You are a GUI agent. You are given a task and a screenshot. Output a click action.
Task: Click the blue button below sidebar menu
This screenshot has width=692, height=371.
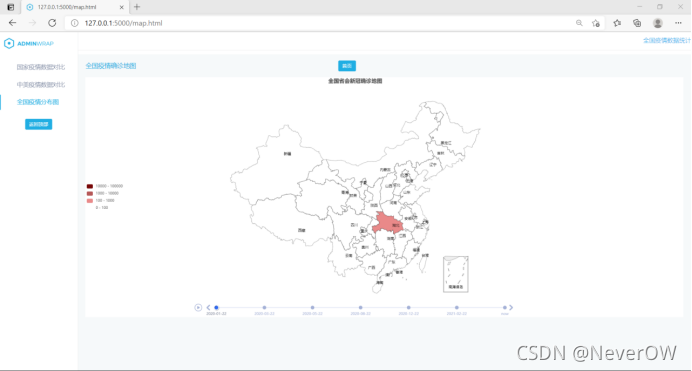coord(38,124)
